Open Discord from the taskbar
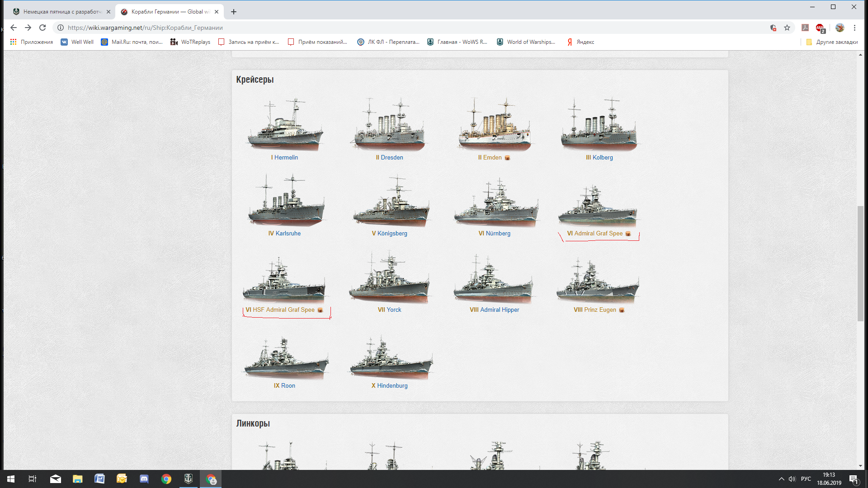Viewport: 868px width, 488px height. [x=144, y=479]
